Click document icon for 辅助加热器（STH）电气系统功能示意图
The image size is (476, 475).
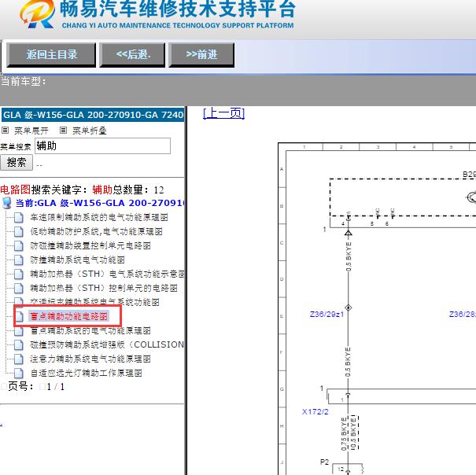19,274
